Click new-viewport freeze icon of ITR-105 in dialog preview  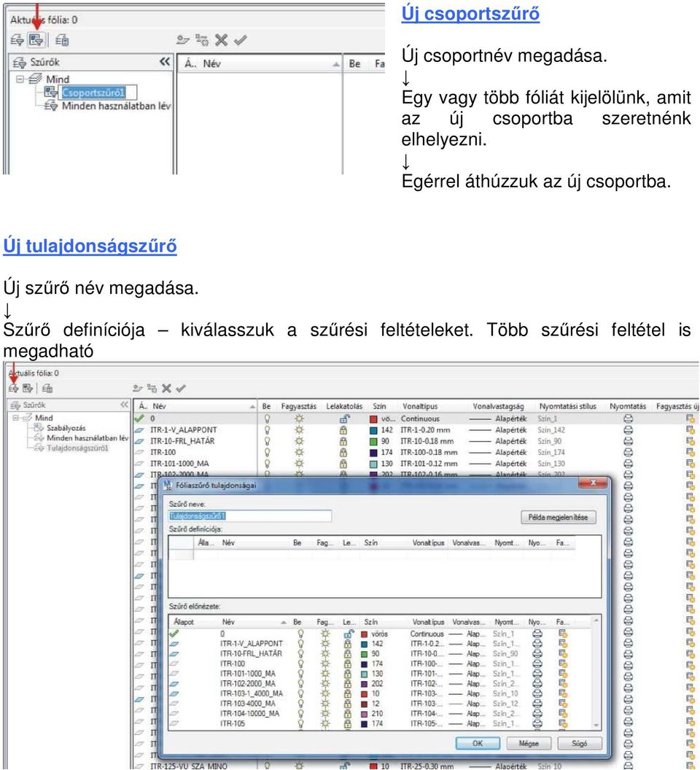point(563,723)
